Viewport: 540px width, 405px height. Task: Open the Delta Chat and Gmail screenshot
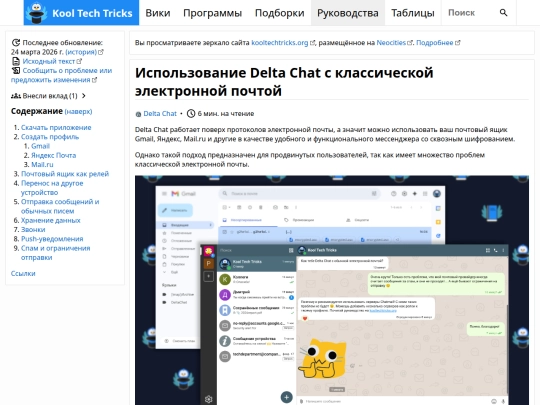point(332,290)
